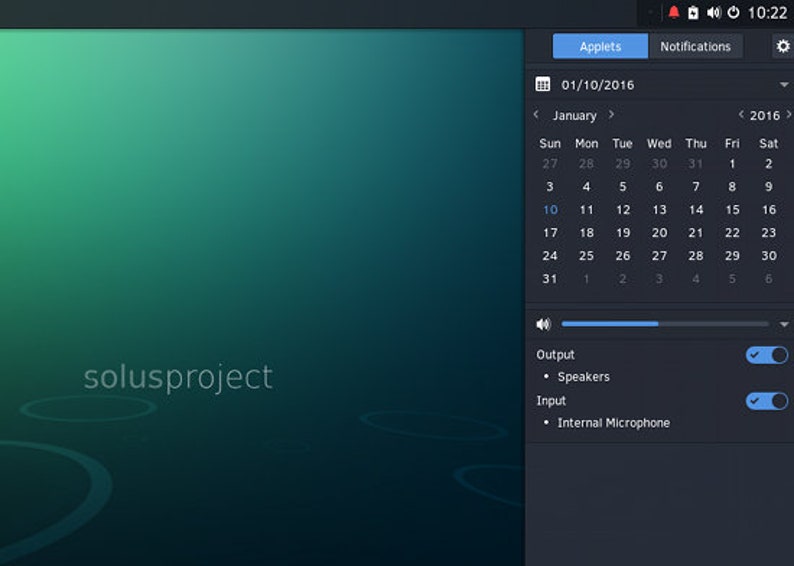Image resolution: width=794 pixels, height=566 pixels.
Task: Select January 13 in the calendar
Action: coord(659,210)
